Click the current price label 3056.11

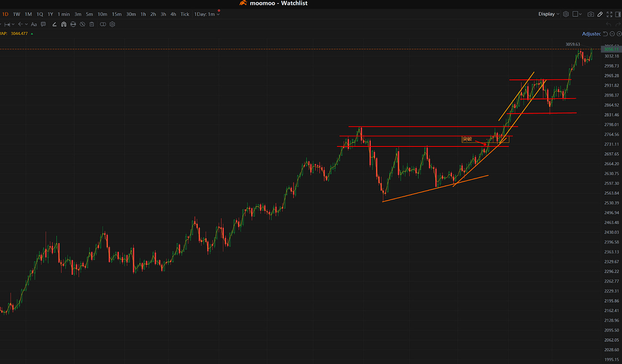611,50
